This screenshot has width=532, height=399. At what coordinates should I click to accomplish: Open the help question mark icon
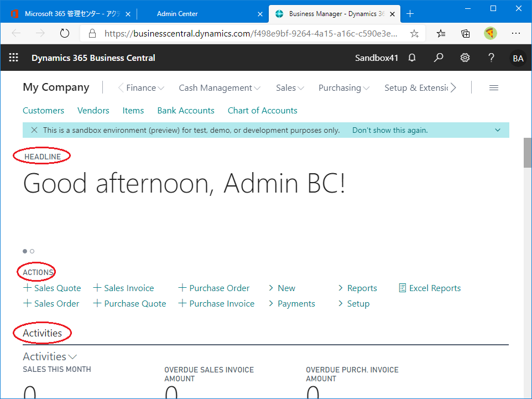tap(491, 58)
